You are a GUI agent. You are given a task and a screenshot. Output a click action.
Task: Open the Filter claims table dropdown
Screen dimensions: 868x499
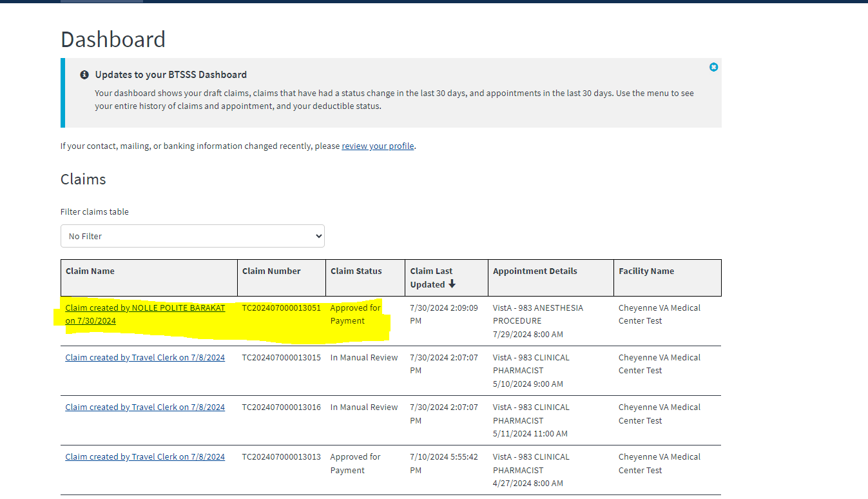tap(192, 236)
